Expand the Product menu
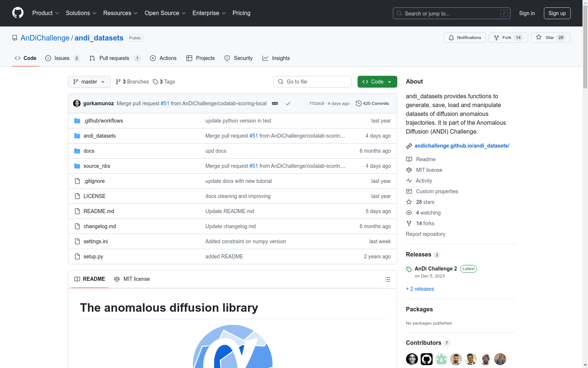This screenshot has height=368, width=588. tap(46, 13)
